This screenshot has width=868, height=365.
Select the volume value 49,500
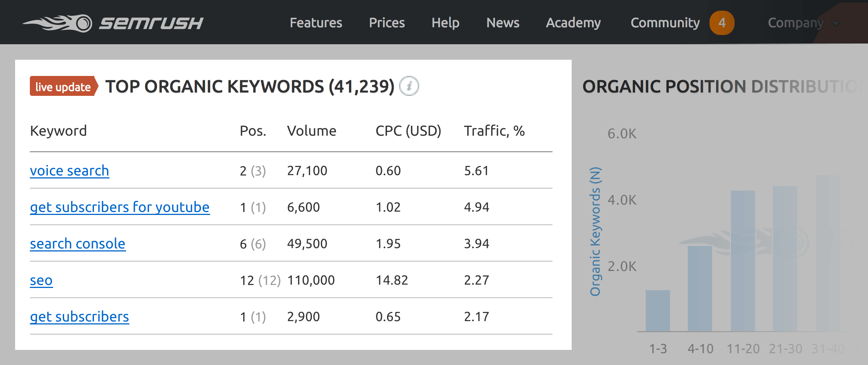pyautogui.click(x=307, y=244)
